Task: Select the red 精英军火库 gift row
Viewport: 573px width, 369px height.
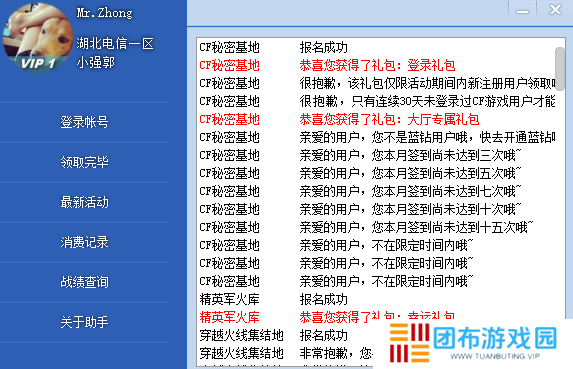Action: 376,317
